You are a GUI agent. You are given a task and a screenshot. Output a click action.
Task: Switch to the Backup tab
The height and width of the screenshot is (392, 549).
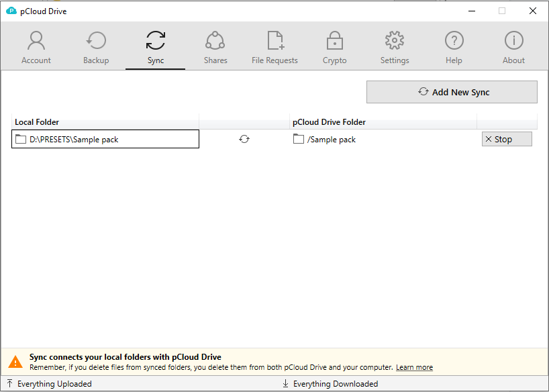click(x=96, y=47)
